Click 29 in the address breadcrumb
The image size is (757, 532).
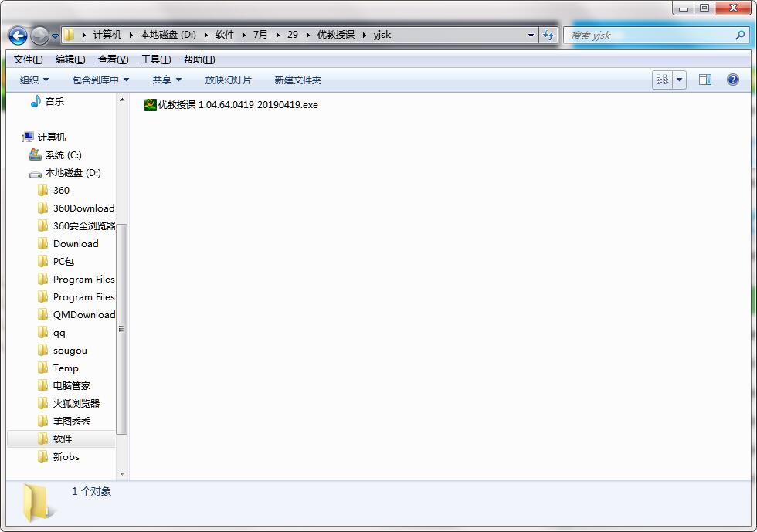(x=293, y=35)
